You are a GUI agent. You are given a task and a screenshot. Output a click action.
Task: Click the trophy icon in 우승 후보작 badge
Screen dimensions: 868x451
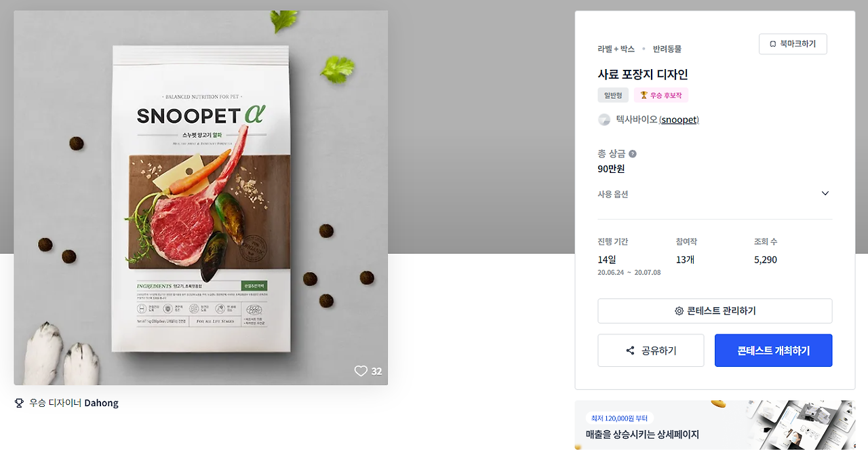point(644,96)
